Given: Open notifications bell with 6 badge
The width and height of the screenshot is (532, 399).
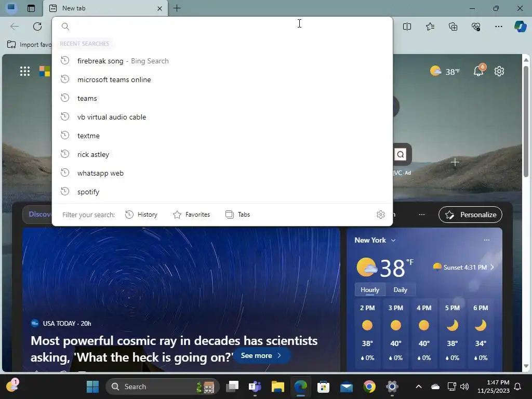Looking at the screenshot, I should tap(478, 71).
